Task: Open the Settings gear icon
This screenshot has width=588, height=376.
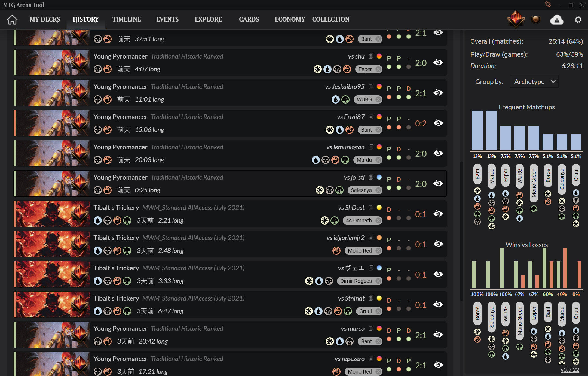Action: [578, 20]
